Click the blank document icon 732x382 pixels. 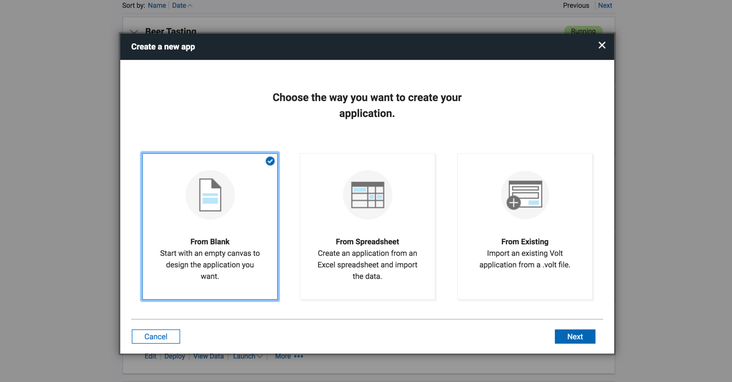click(x=210, y=195)
